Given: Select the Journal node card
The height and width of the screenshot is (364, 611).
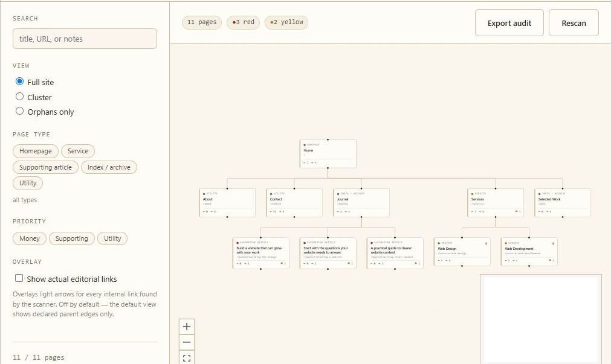Looking at the screenshot, I should (x=361, y=203).
